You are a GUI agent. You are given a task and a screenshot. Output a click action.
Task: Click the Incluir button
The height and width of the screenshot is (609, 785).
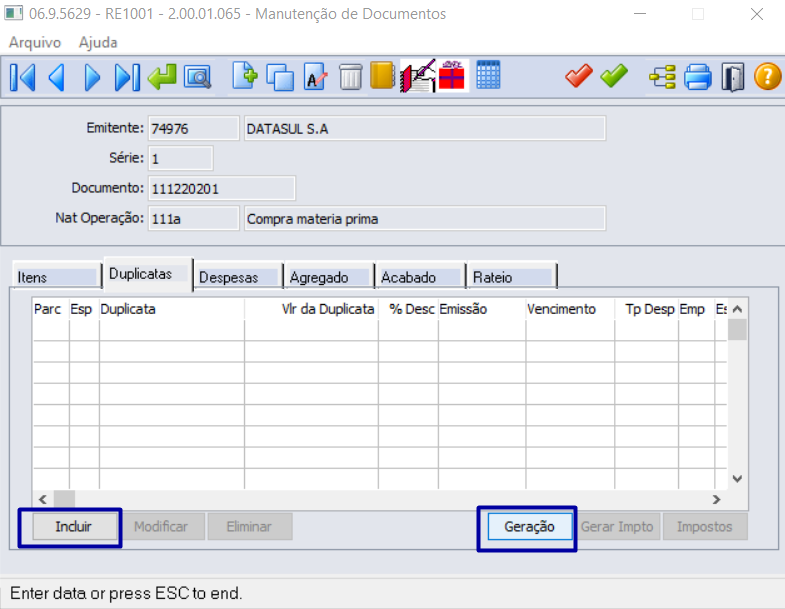tap(74, 526)
